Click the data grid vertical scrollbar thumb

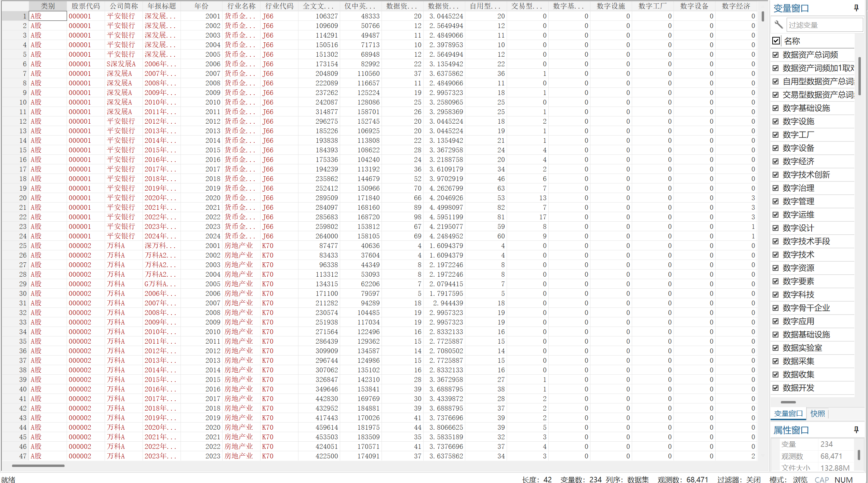pos(763,16)
